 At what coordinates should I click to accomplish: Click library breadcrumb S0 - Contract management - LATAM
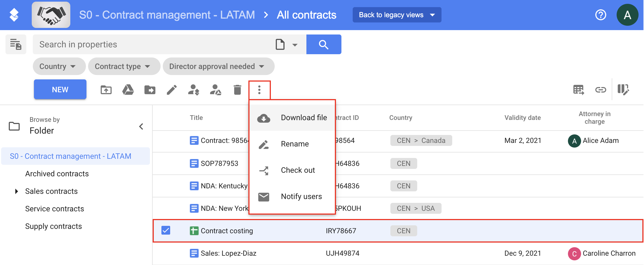click(167, 15)
